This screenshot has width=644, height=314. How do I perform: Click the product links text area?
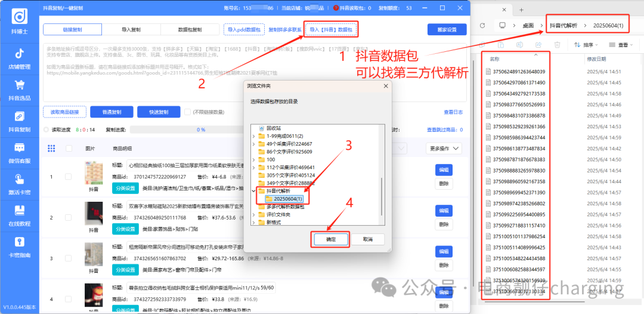point(255,72)
